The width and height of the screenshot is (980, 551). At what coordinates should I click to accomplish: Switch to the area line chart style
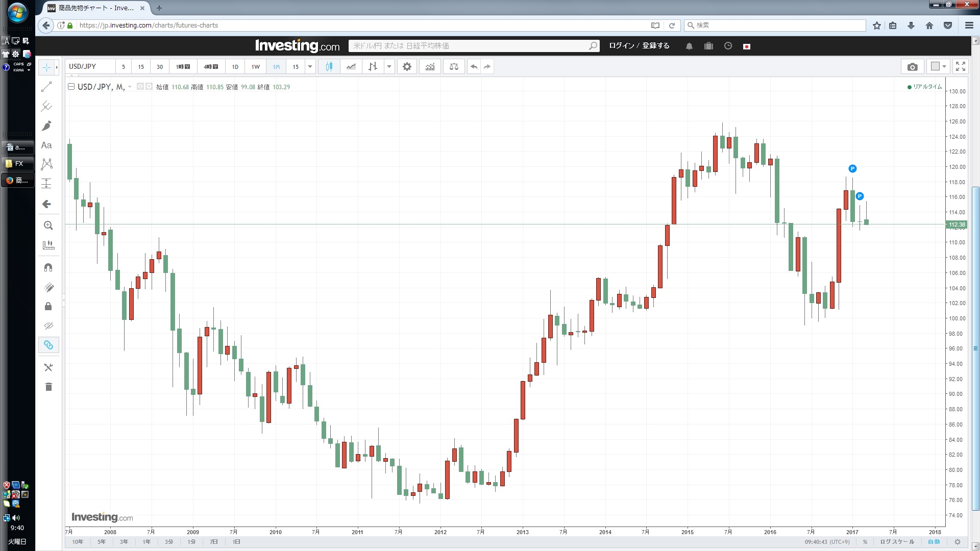(x=351, y=67)
